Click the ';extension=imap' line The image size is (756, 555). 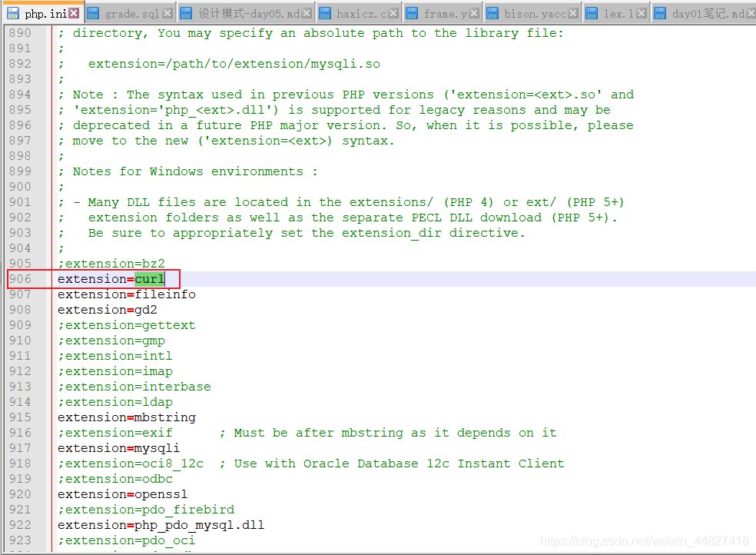[x=115, y=371]
